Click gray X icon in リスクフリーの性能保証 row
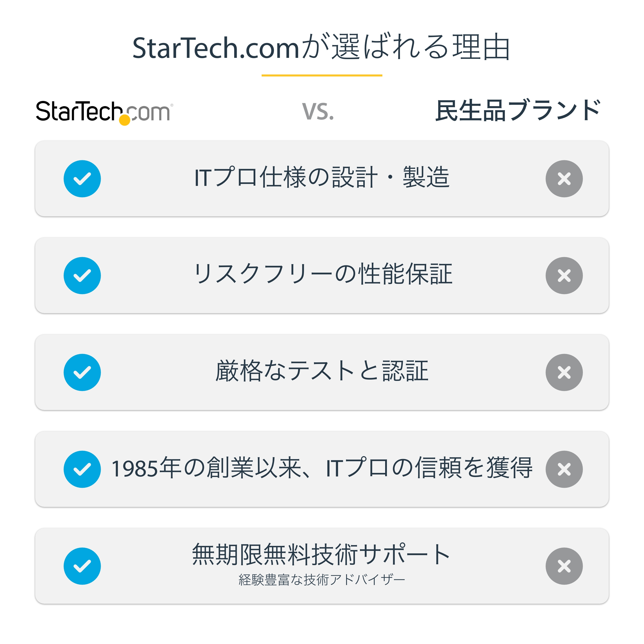The height and width of the screenshot is (644, 644). (x=564, y=275)
